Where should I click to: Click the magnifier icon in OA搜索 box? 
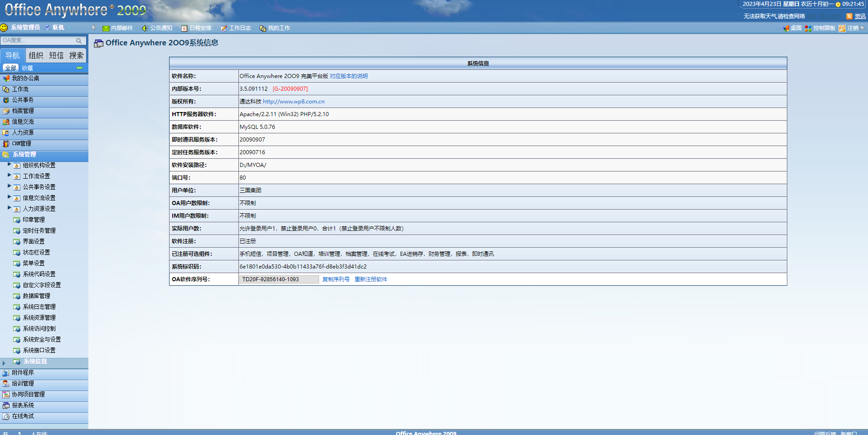[79, 41]
